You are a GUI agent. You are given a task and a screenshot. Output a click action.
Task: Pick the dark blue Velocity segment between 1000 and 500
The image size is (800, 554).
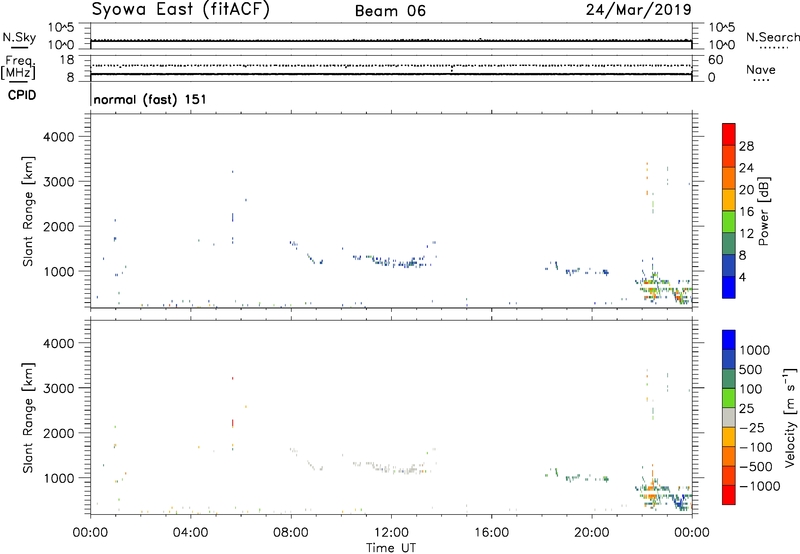point(729,359)
